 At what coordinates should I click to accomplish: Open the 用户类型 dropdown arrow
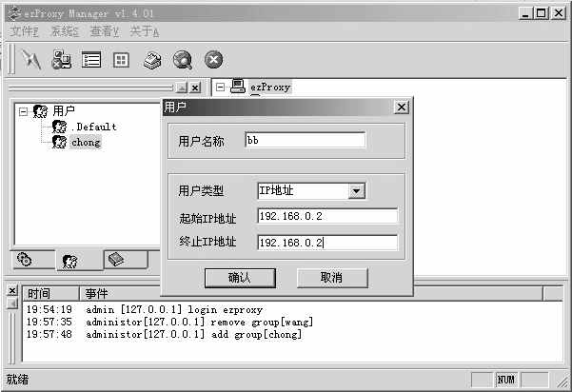(x=356, y=190)
